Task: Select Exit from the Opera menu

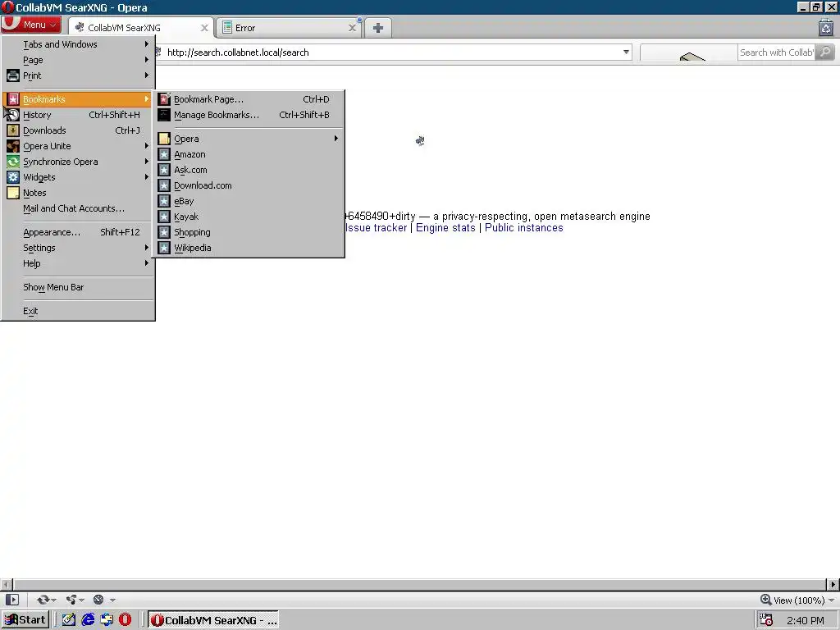Action: pos(78,311)
